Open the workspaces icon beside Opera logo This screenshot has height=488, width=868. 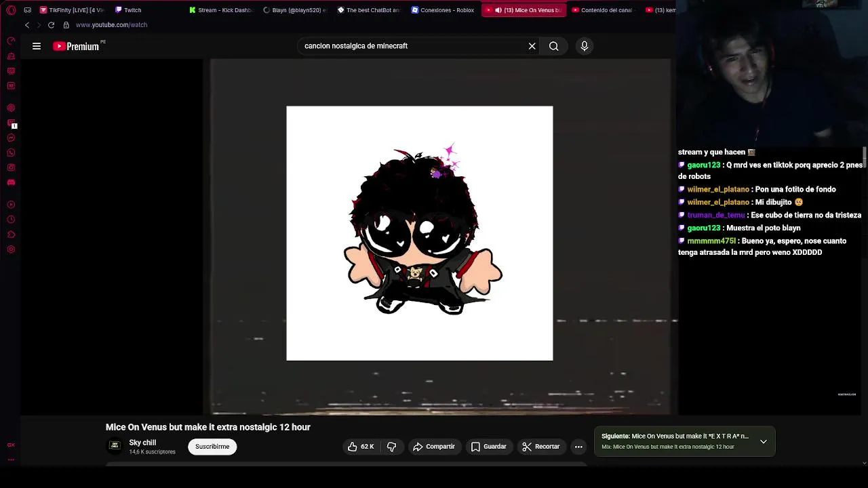27,10
